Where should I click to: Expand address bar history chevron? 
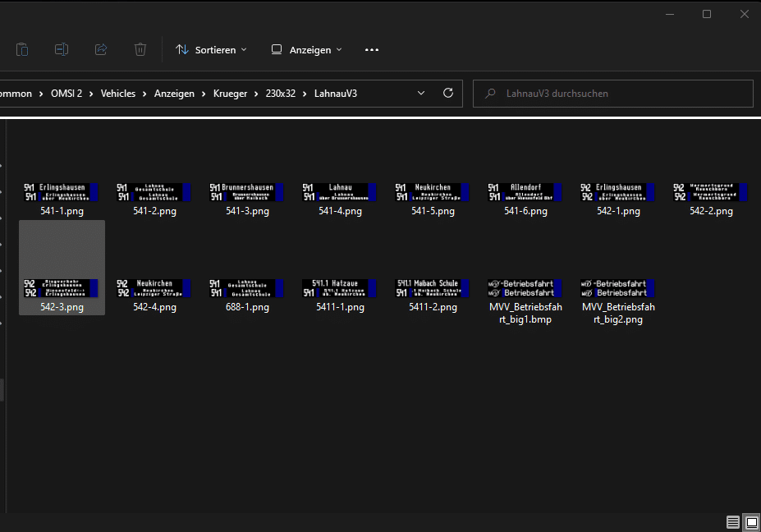pyautogui.click(x=421, y=94)
